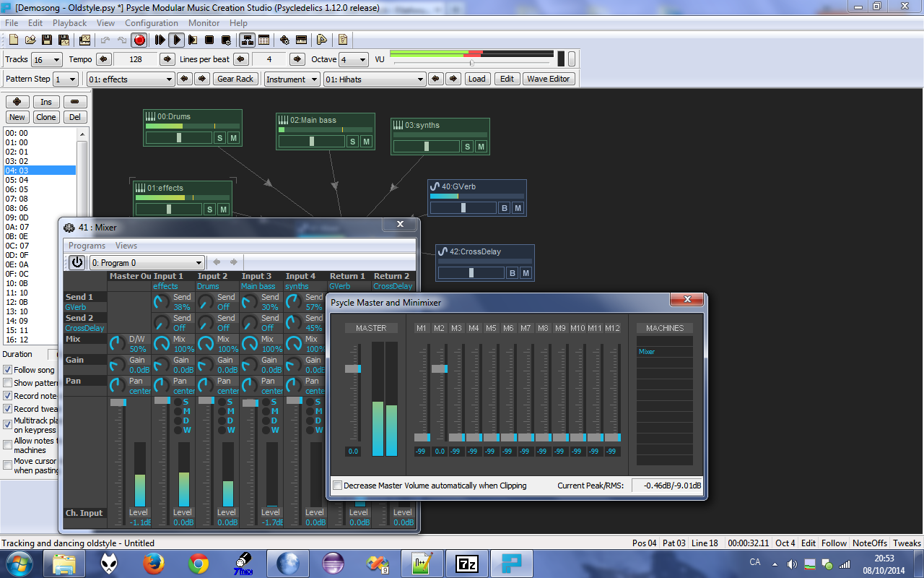Toggle Record tweaks checkbox
Viewport: 924px width, 578px height.
pyautogui.click(x=8, y=409)
